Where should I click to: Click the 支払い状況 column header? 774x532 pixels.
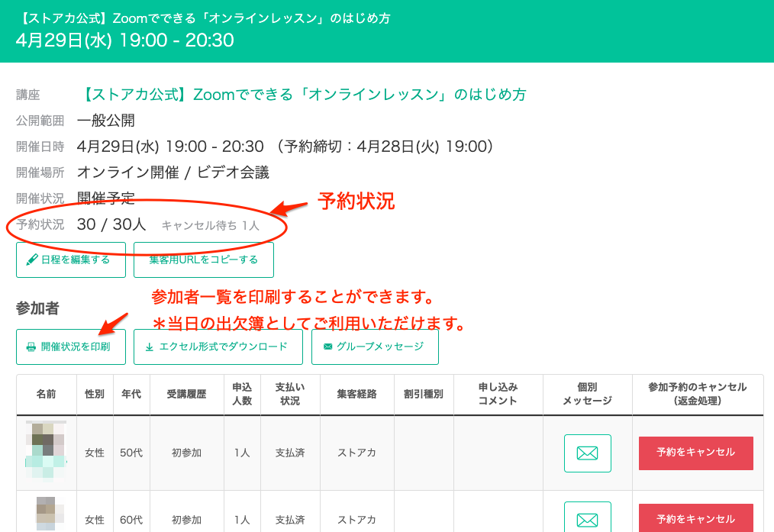(x=290, y=394)
